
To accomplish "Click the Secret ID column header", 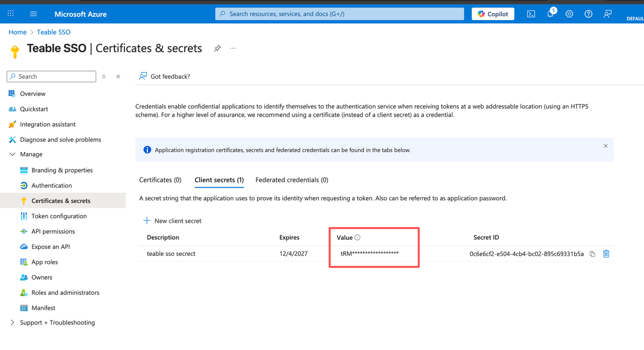I will (486, 237).
